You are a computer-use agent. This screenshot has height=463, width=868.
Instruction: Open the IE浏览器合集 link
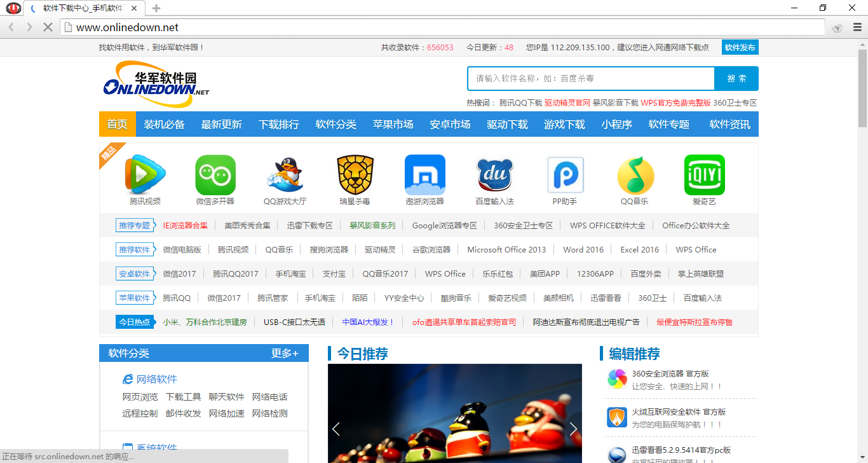point(186,225)
